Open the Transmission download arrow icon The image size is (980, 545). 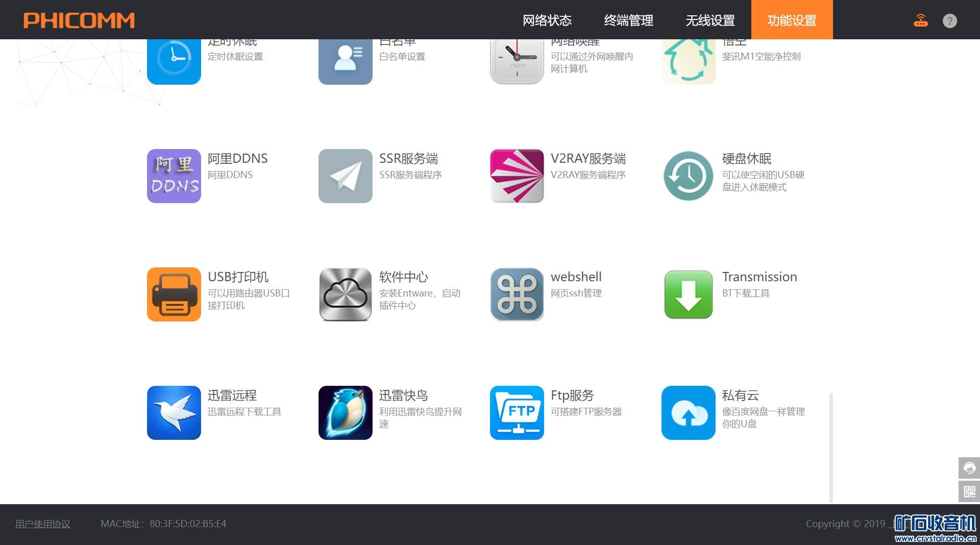pos(689,294)
